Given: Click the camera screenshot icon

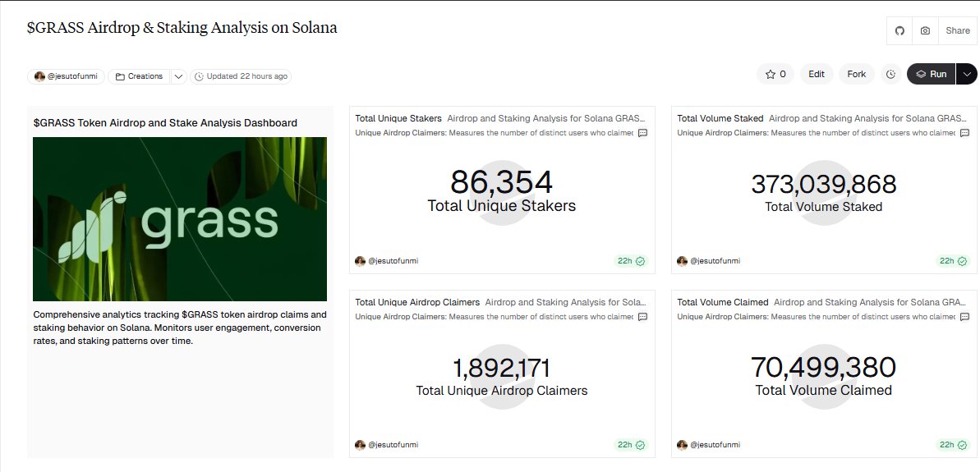Looking at the screenshot, I should coord(925,30).
